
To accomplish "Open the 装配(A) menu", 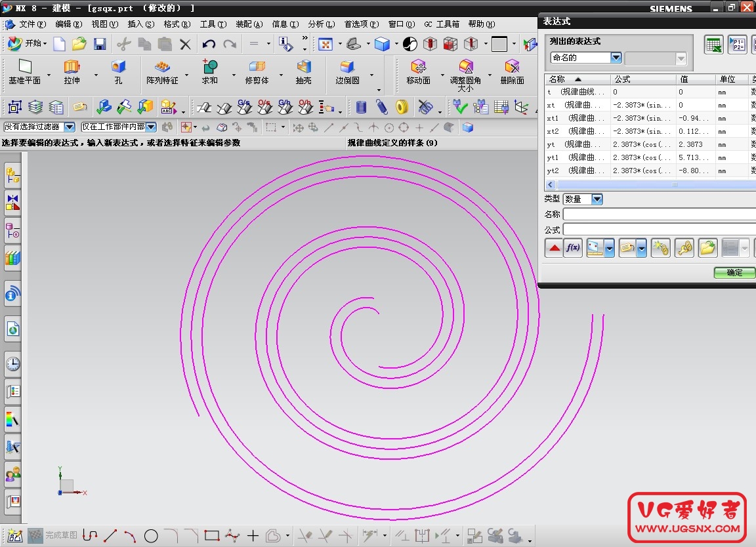I will click(249, 24).
